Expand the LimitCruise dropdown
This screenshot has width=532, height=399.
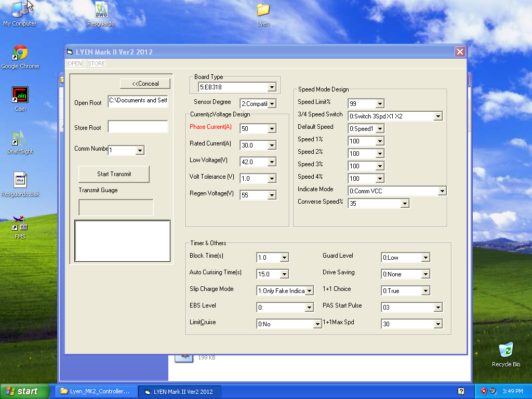[317, 324]
